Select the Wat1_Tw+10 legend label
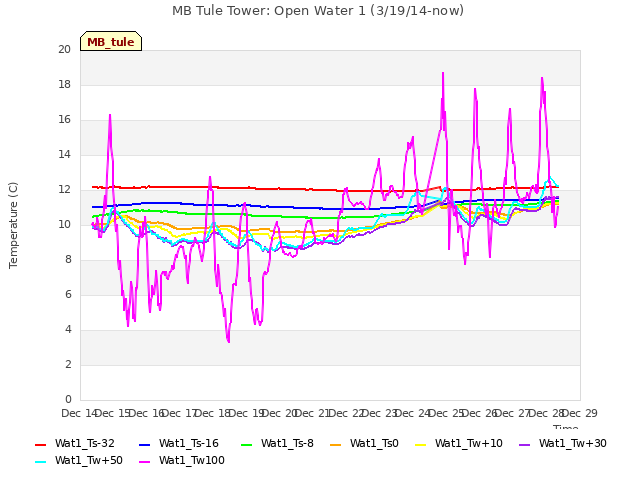Screen dimensions: 640x480 469,444
